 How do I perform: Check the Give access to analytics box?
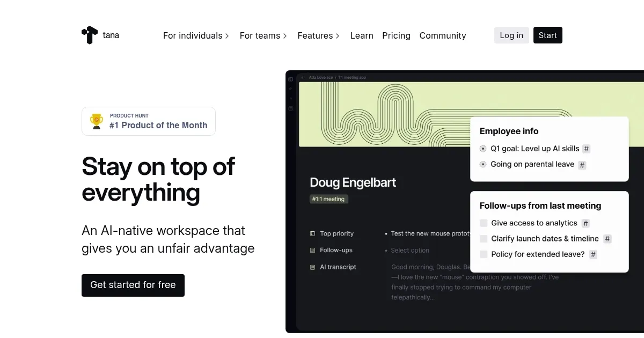[x=484, y=223]
